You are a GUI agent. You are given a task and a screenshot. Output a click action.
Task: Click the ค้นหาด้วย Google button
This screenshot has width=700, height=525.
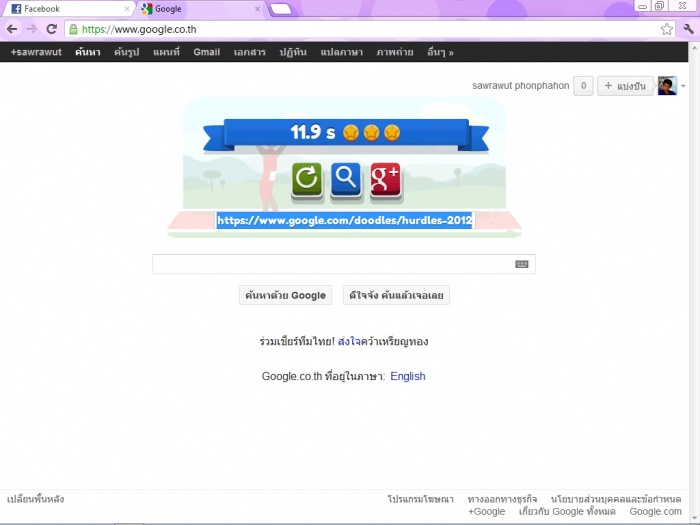point(285,295)
